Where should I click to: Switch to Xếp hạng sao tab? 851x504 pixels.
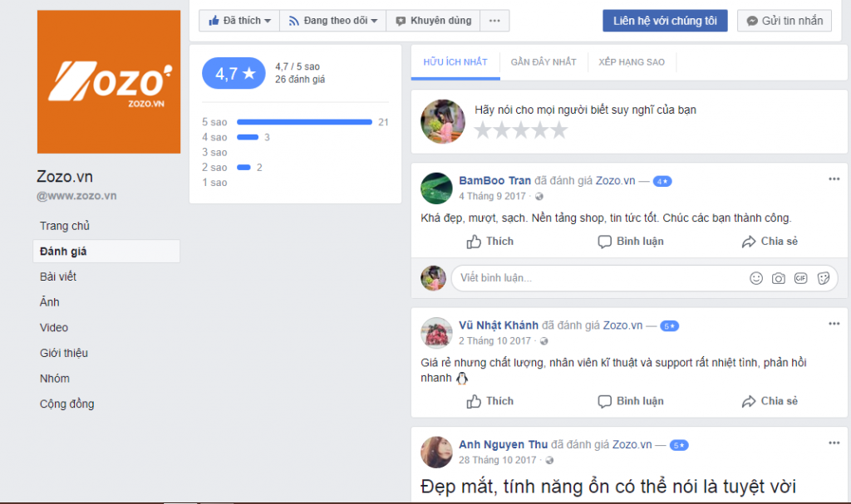click(x=632, y=61)
